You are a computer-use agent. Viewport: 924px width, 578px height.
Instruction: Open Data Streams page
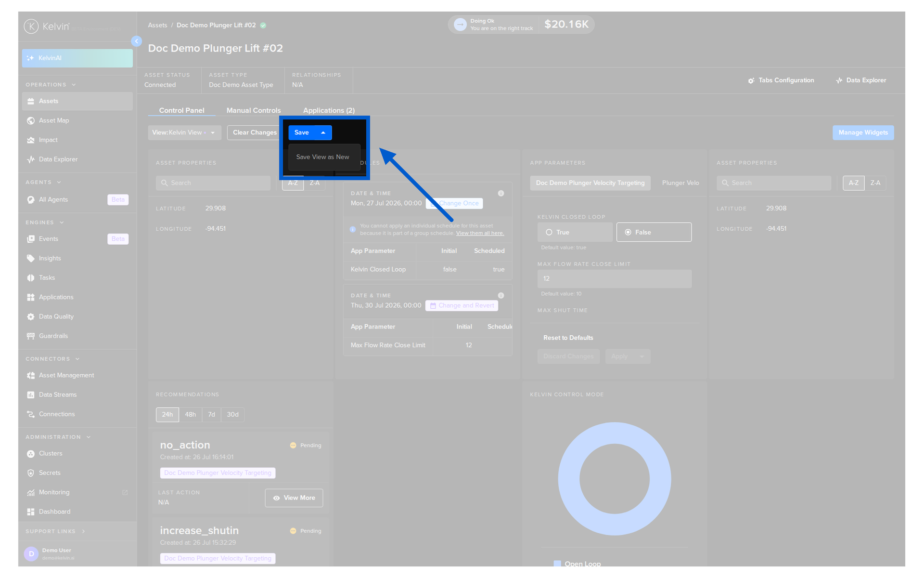tap(77, 395)
